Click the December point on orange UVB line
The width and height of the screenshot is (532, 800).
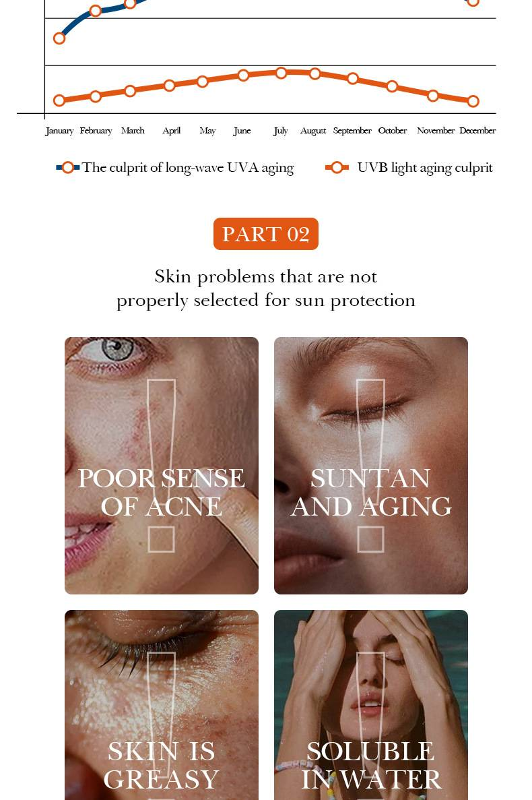click(473, 101)
